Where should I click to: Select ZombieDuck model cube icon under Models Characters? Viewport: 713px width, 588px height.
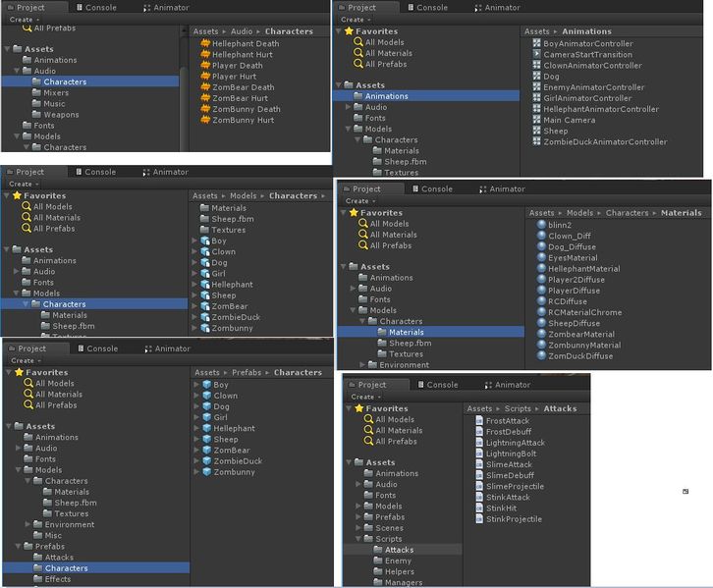click(x=205, y=317)
